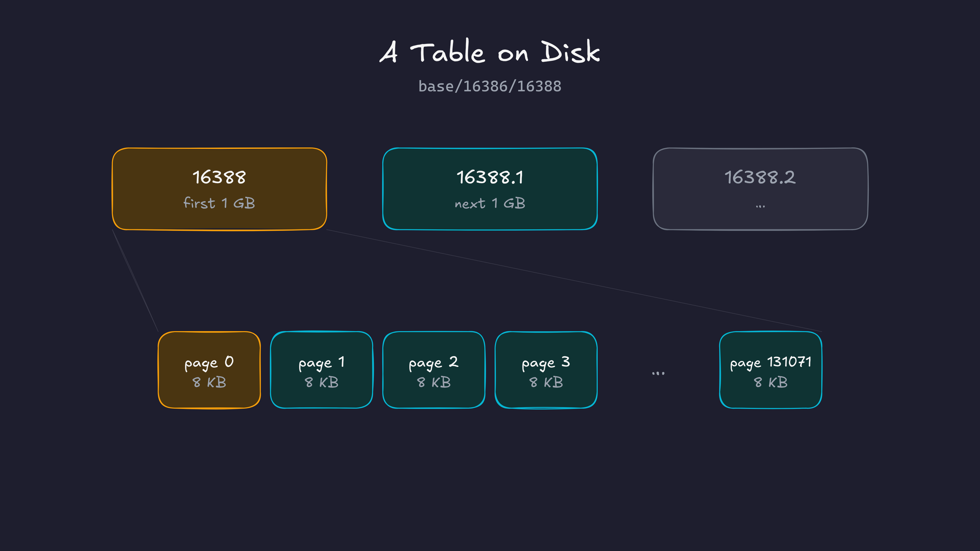Select the orange 16388 segment box

click(219, 189)
